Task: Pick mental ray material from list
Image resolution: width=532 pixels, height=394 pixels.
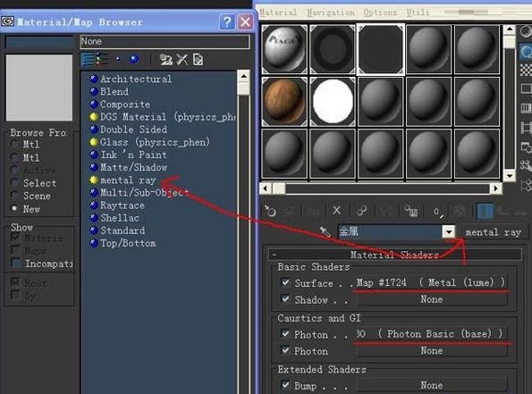Action: tap(128, 180)
